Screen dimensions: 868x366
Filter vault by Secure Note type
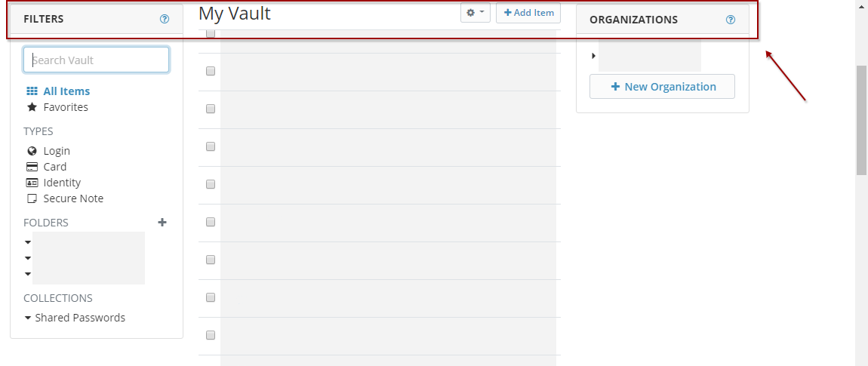(73, 198)
